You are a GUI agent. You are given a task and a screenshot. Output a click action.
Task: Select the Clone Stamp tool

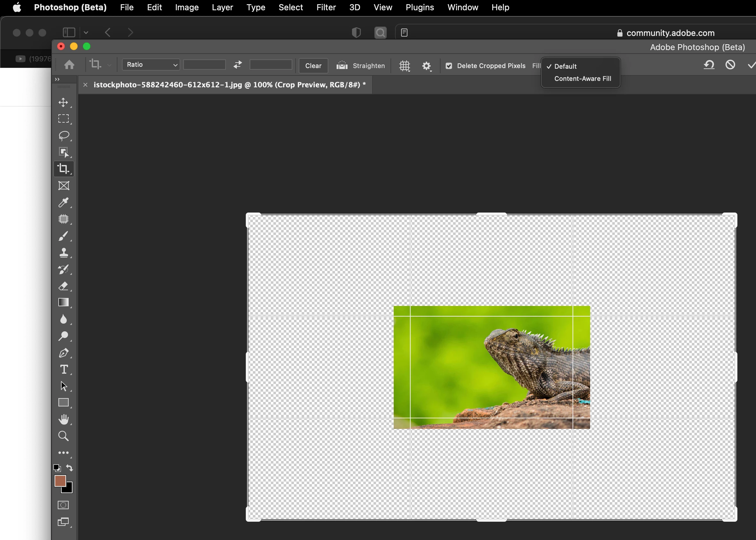point(63,253)
